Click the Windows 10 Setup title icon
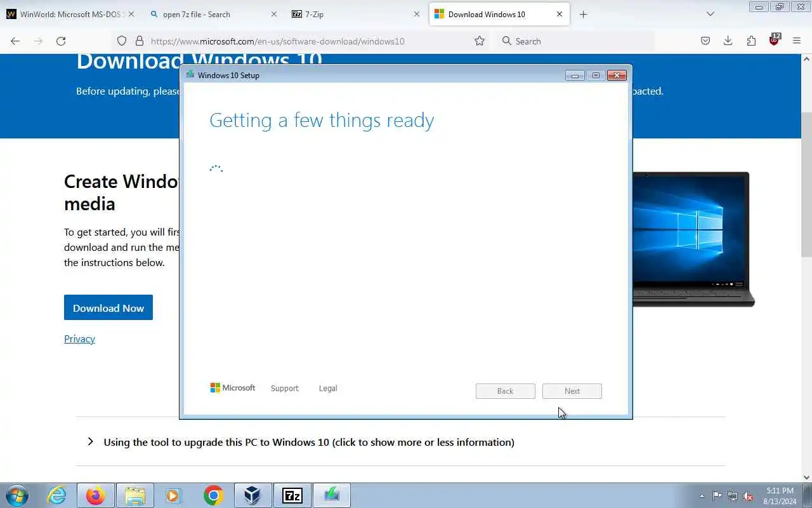 190,74
